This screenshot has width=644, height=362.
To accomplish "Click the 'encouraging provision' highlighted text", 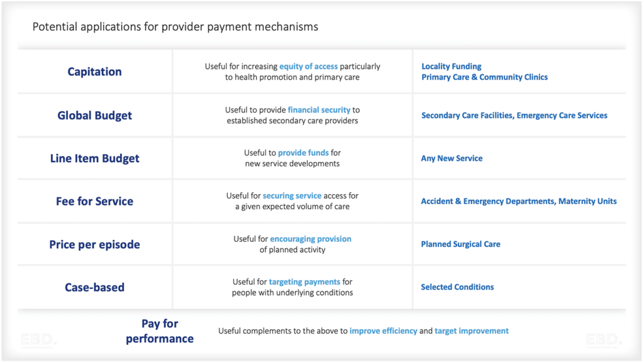I will (310, 239).
